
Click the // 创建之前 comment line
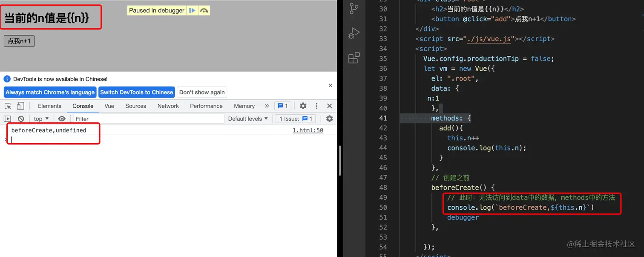click(450, 178)
